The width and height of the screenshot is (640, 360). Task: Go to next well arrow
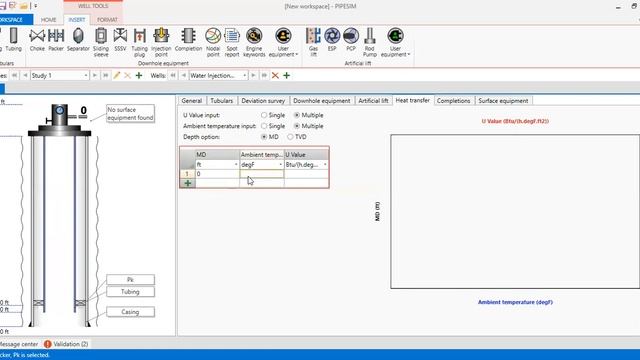click(x=253, y=76)
